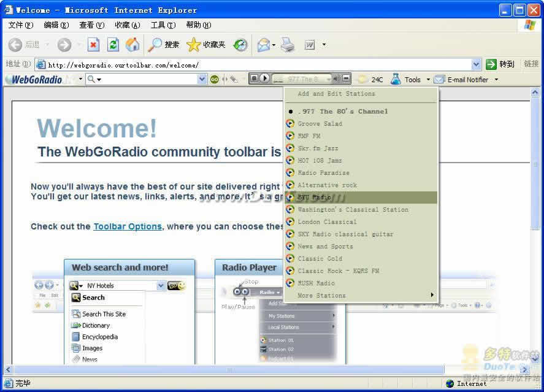The width and height of the screenshot is (544, 392).
Task: Open the Mail button dropdown arrow
Action: tap(274, 45)
